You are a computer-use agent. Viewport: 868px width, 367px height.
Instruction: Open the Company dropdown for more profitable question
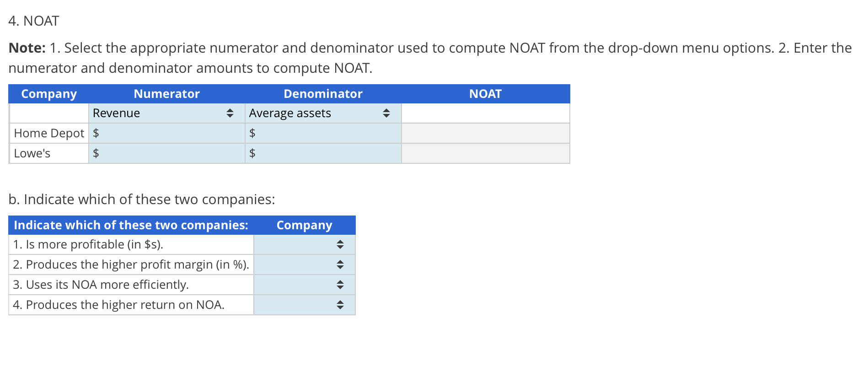304,244
